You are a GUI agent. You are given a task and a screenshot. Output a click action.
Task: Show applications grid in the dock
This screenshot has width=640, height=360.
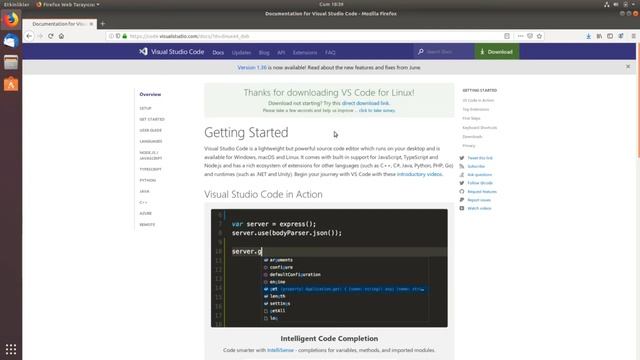click(11, 349)
